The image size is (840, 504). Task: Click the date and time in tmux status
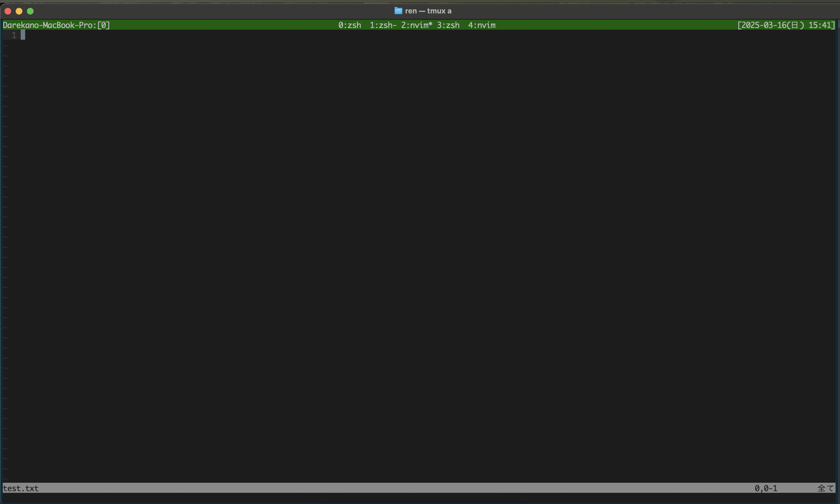tap(786, 25)
